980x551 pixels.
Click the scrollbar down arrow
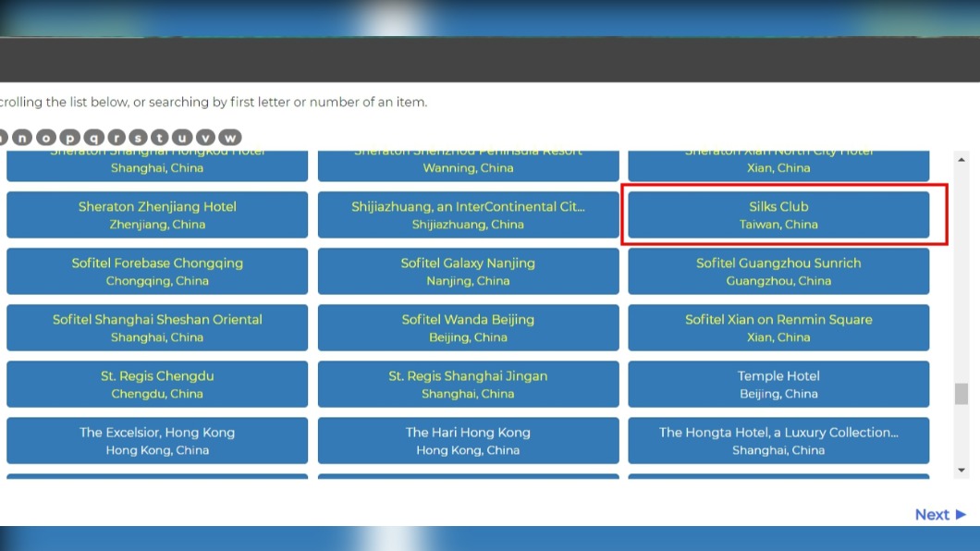tap(962, 470)
